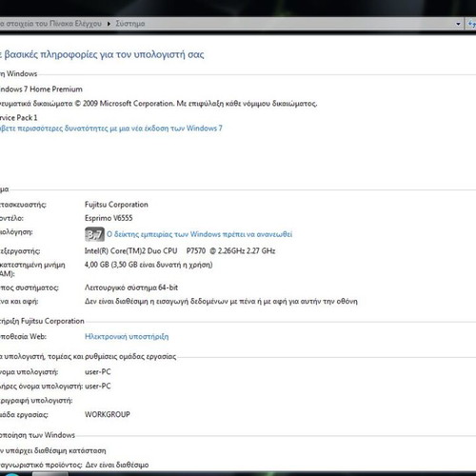Click the basic computer information heading

point(102,54)
